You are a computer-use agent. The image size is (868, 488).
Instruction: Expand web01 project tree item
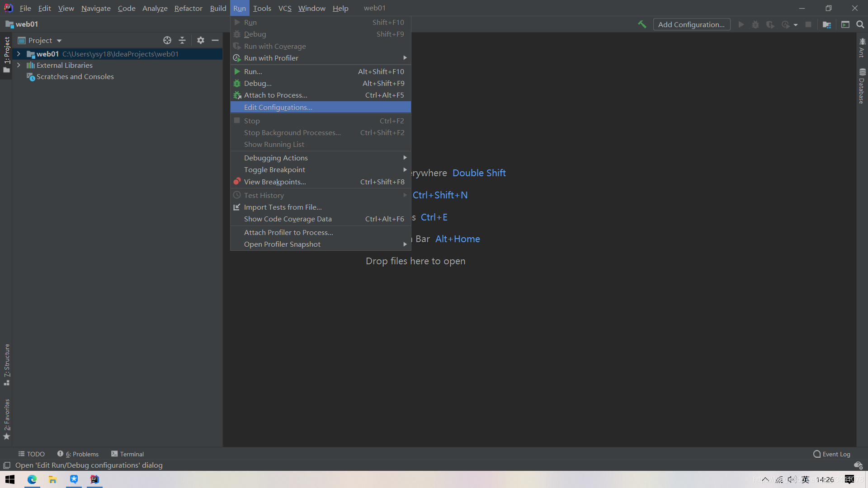pos(18,54)
